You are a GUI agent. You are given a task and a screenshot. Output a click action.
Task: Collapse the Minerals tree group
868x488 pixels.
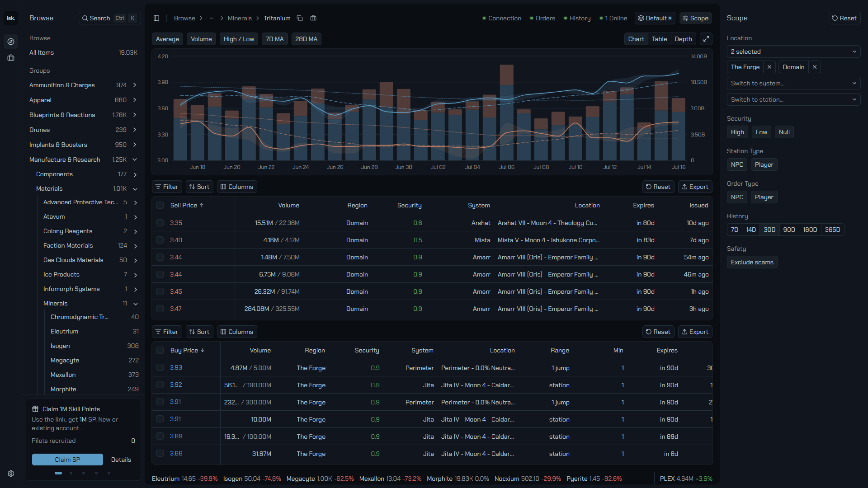tap(135, 304)
